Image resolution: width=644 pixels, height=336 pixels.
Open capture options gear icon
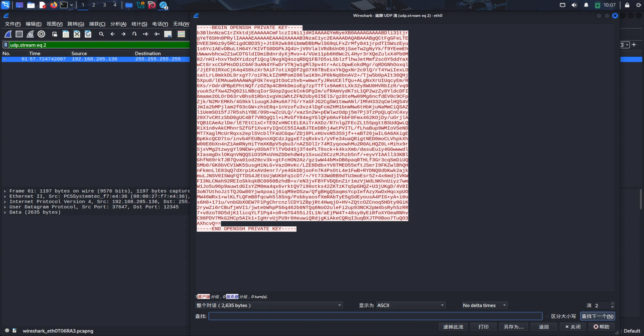(x=41, y=34)
